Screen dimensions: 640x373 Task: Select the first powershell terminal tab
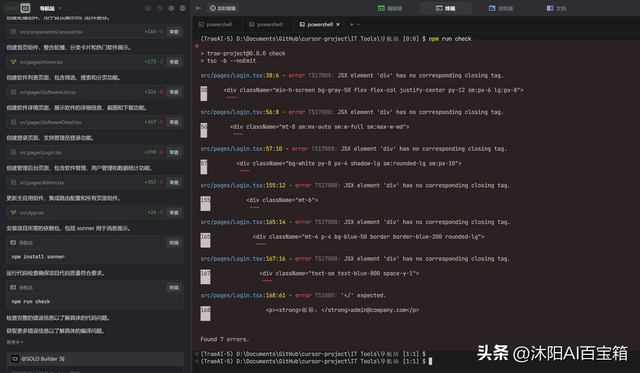[215, 24]
